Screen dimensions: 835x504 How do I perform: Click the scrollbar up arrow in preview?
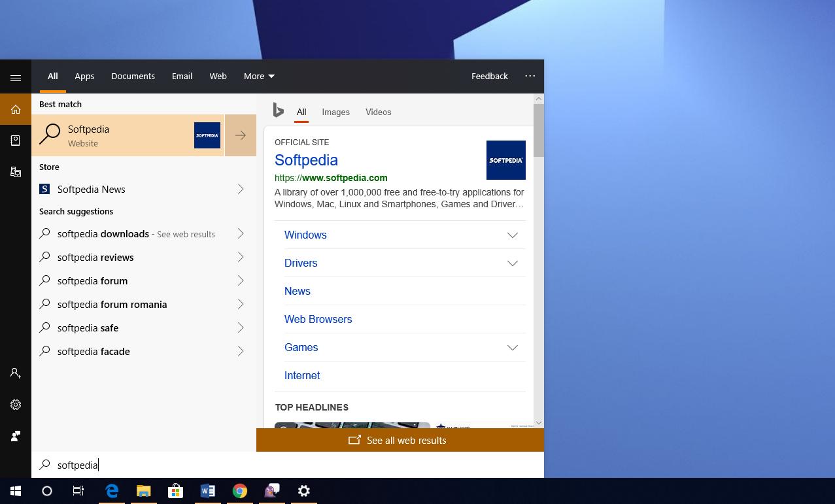tap(539, 99)
